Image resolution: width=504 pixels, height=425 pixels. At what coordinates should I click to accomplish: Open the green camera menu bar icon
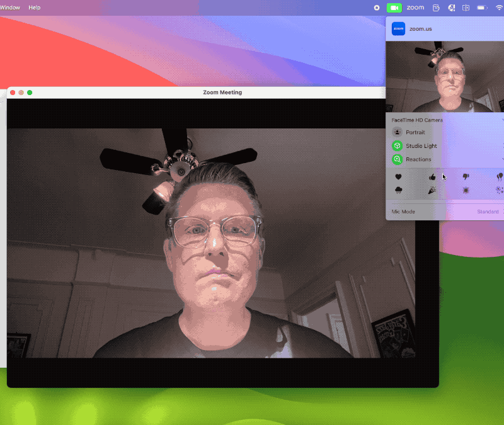click(x=394, y=8)
